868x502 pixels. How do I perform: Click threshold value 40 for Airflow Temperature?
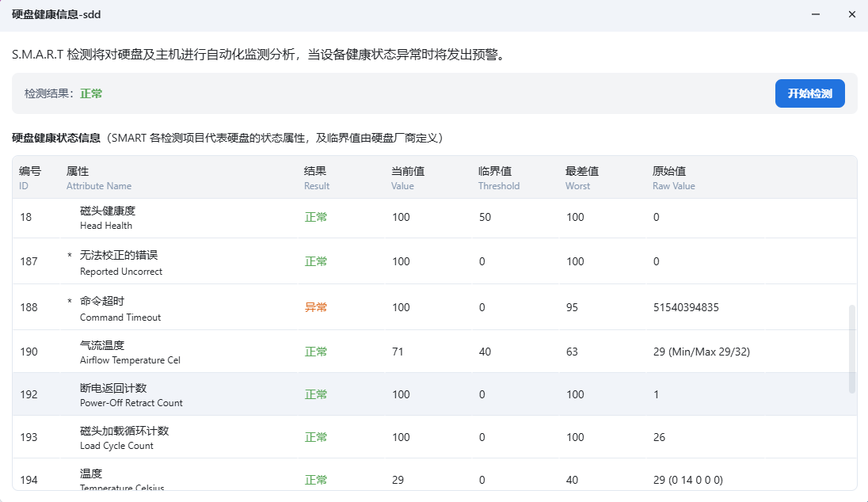coord(485,352)
